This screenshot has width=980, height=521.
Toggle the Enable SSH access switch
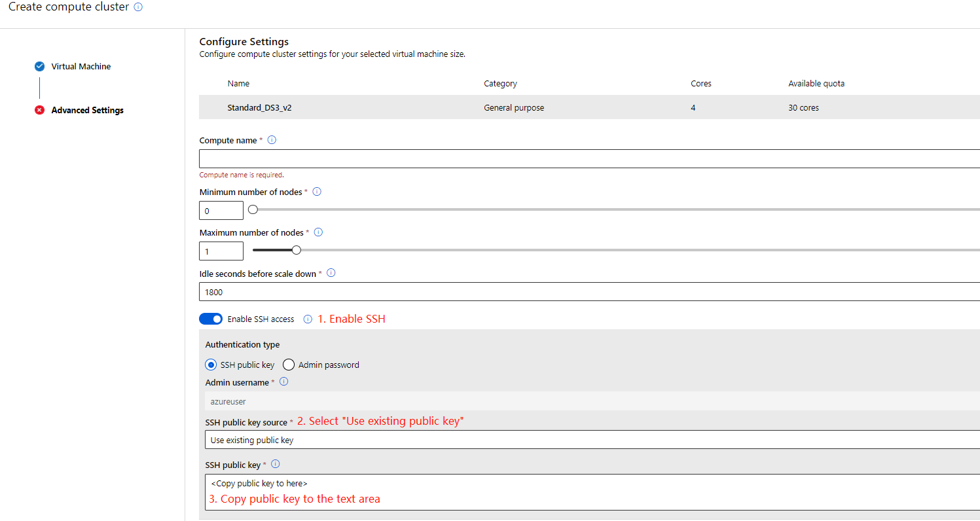tap(211, 319)
